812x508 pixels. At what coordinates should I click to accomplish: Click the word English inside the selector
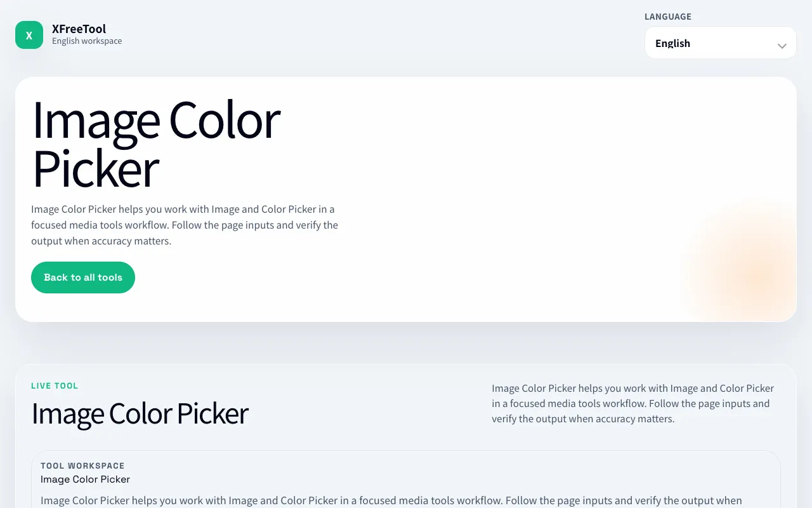click(672, 43)
